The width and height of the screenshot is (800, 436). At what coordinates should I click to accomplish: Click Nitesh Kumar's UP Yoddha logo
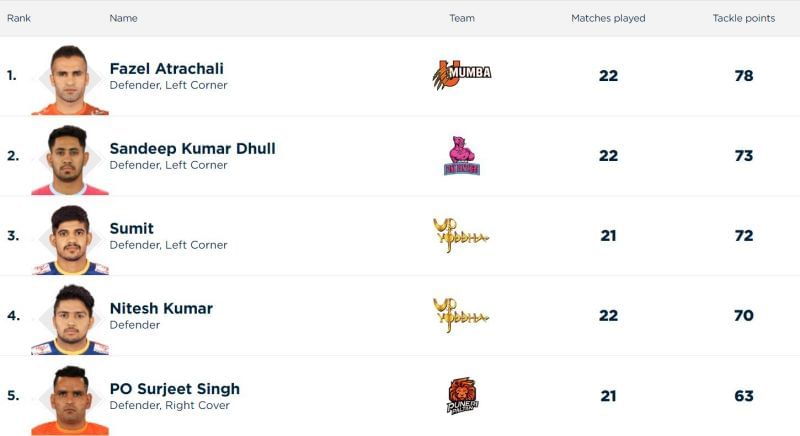[461, 314]
